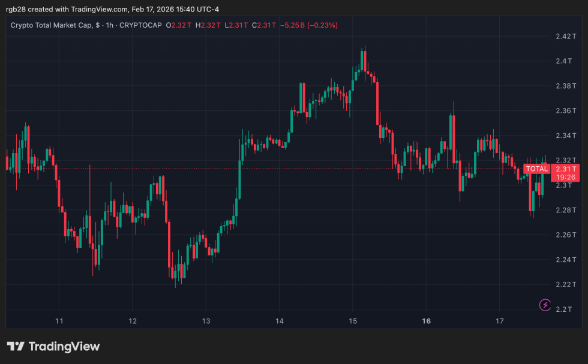The width and height of the screenshot is (588, 364).
Task: Click the red TOTAL price label
Action: pos(536,169)
